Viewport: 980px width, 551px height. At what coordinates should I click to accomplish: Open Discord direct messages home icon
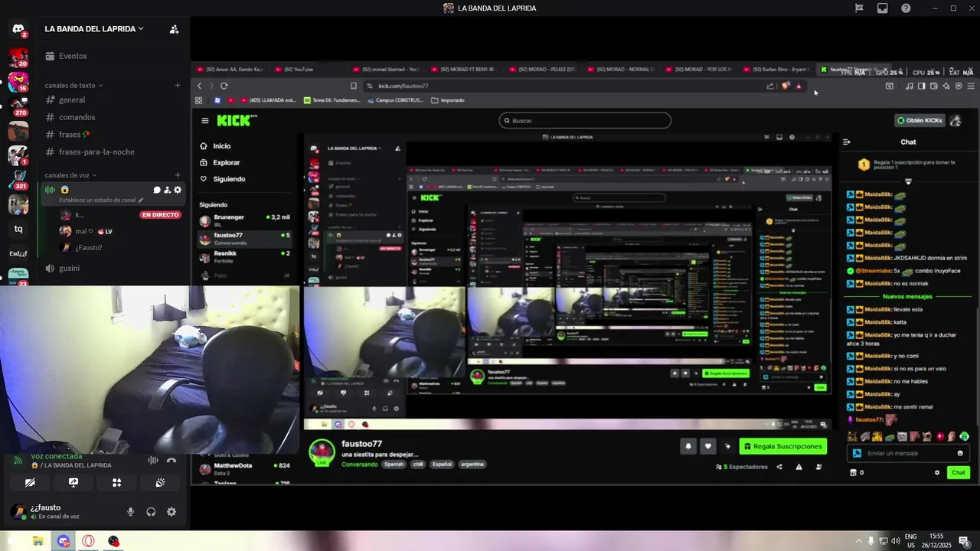(18, 29)
